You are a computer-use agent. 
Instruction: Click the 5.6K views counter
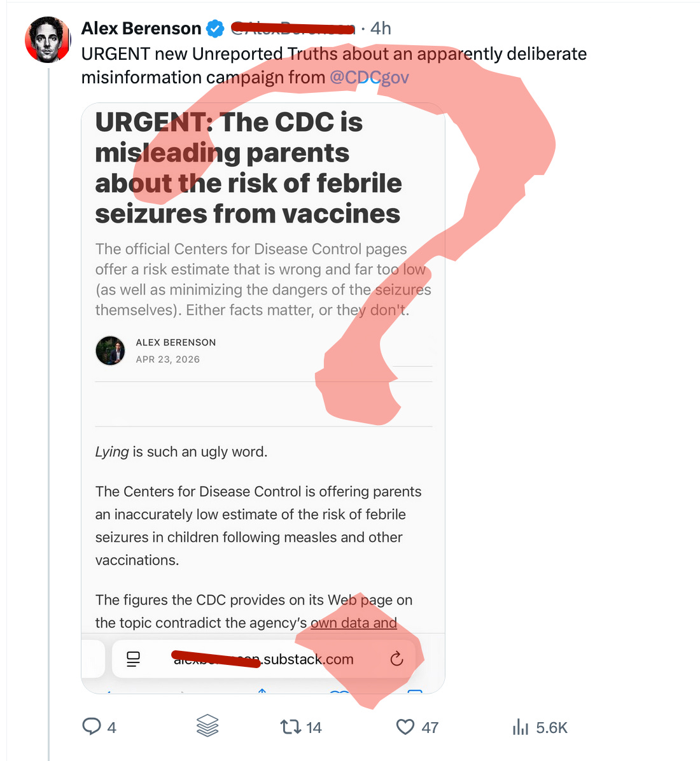[553, 727]
